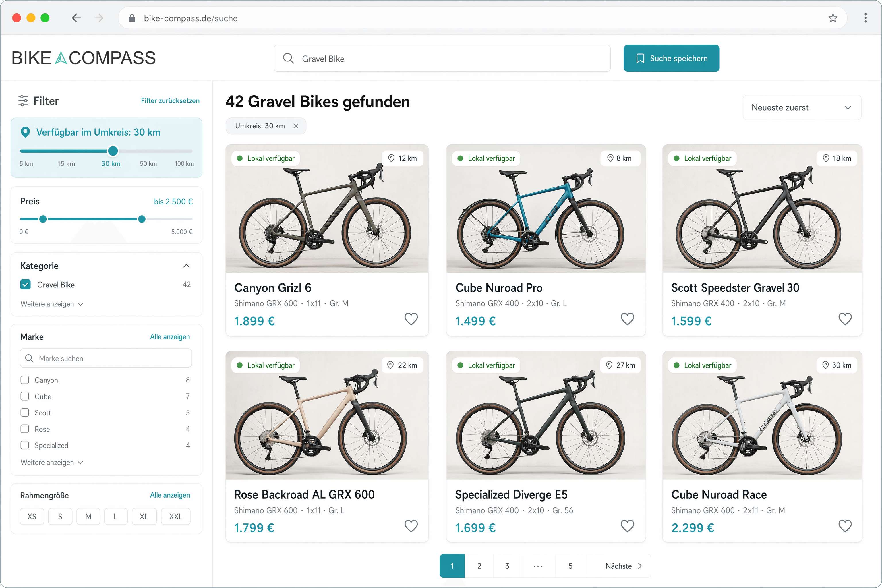
Task: Go to results page 5
Action: tap(570, 566)
